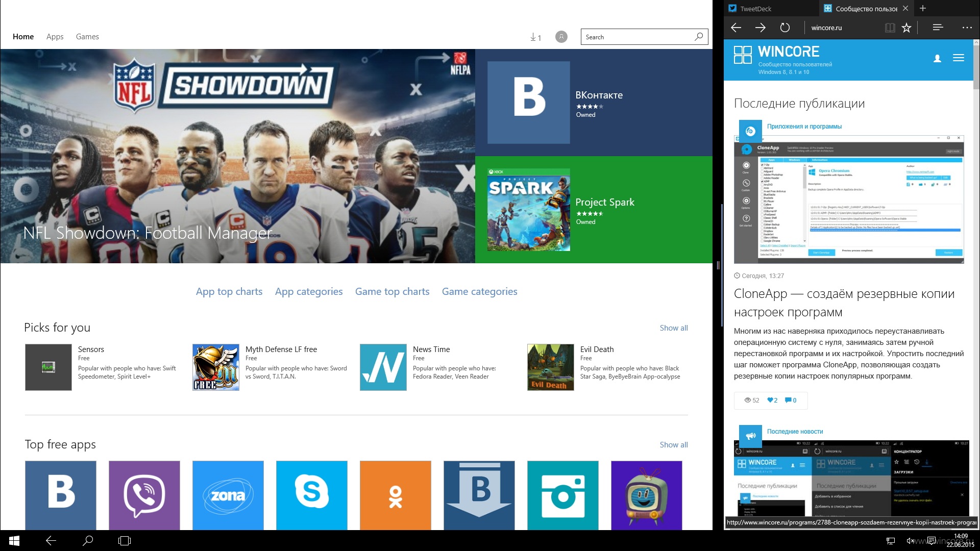This screenshot has height=551, width=980.
Task: Open the Myth Defense LF free icon
Action: (216, 367)
